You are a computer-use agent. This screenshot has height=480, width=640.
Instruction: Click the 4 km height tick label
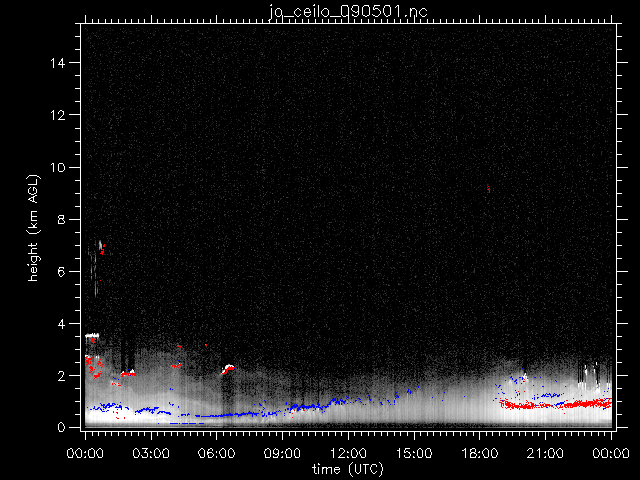pos(67,323)
